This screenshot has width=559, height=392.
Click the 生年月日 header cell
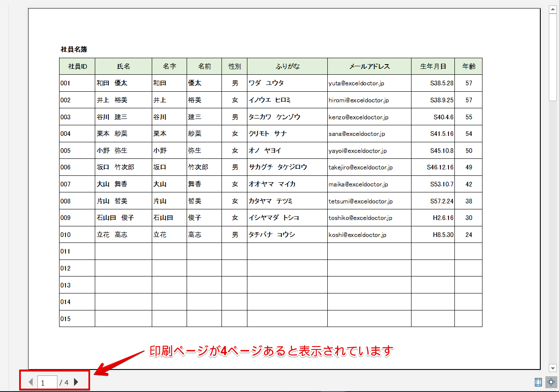coord(433,66)
